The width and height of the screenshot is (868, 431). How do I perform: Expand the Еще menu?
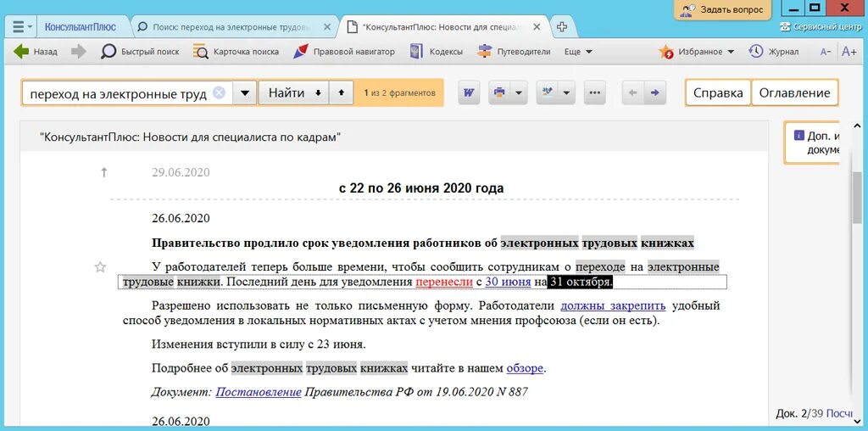tap(578, 52)
